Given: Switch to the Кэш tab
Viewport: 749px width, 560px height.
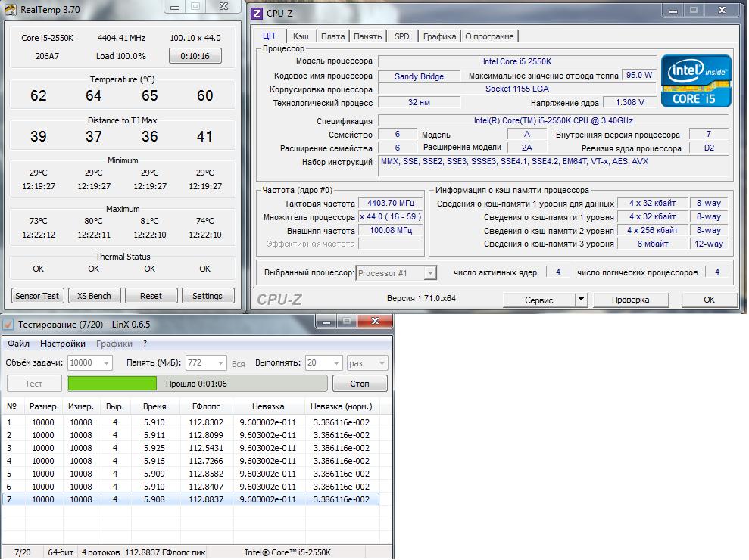Looking at the screenshot, I should [301, 36].
